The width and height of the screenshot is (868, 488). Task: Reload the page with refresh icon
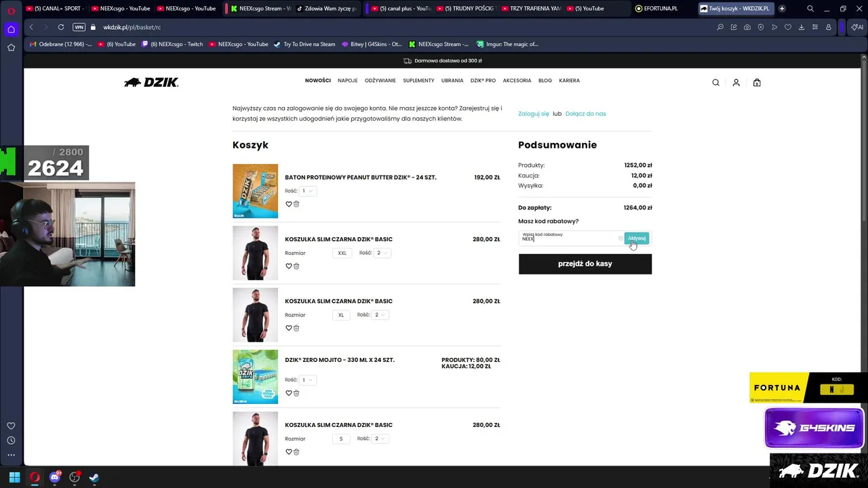pos(61,27)
